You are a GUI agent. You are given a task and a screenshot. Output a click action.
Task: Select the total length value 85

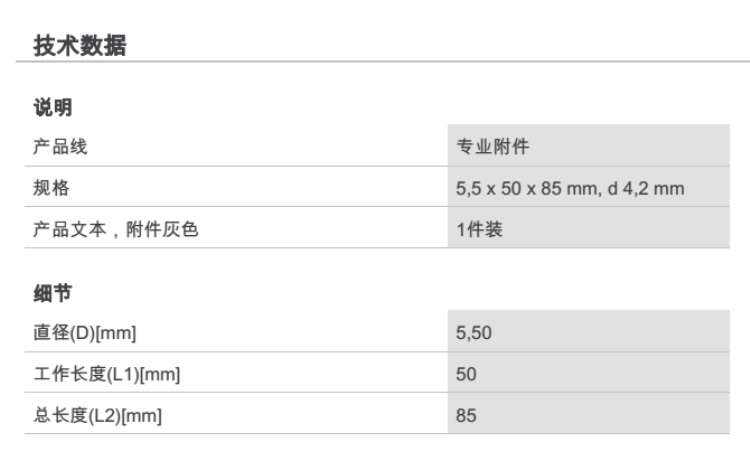pyautogui.click(x=466, y=416)
